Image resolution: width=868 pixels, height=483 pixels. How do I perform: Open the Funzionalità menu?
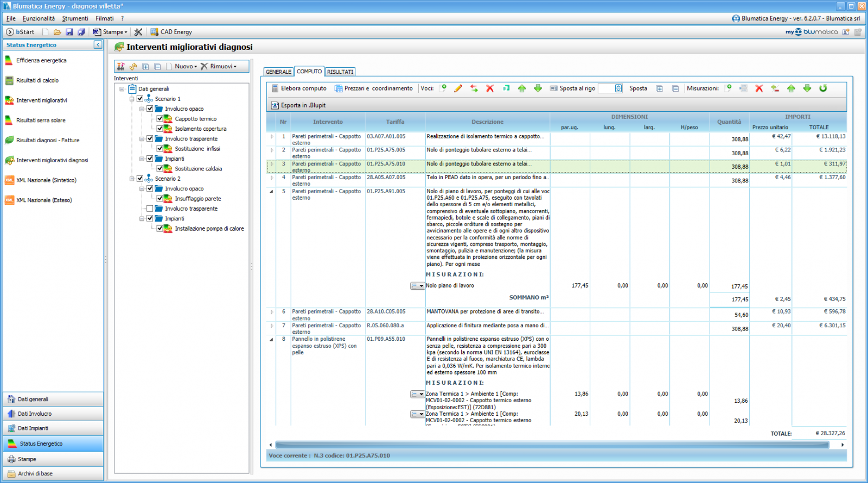(x=39, y=18)
